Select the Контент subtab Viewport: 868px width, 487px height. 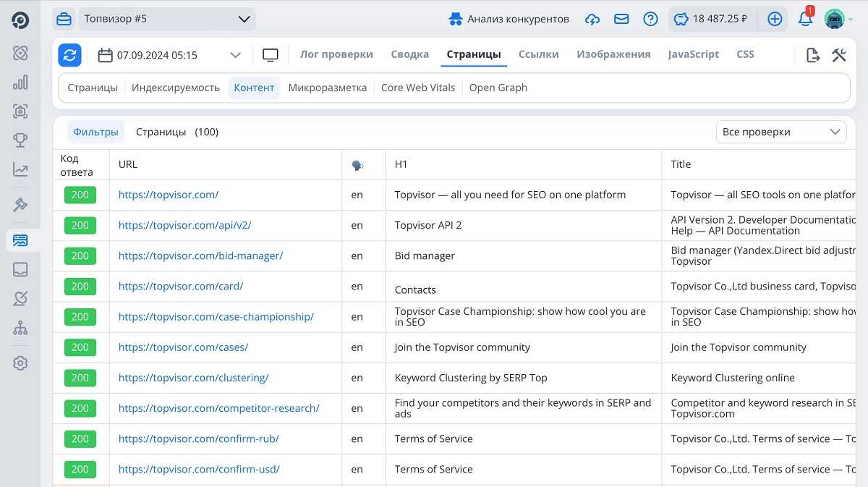(254, 88)
